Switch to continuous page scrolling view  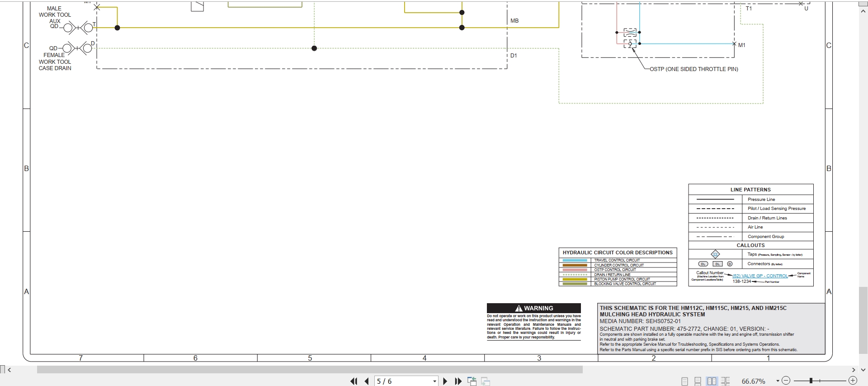pos(698,381)
